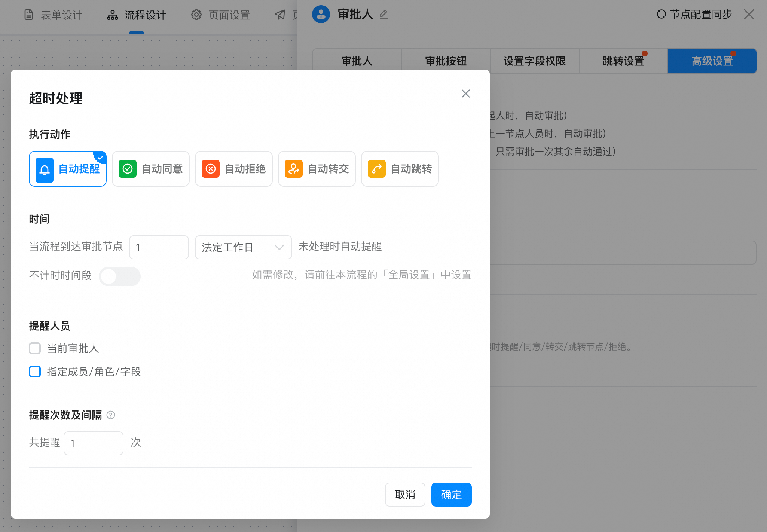Switch to the 审批按钮 tab
The image size is (767, 532).
tap(446, 61)
